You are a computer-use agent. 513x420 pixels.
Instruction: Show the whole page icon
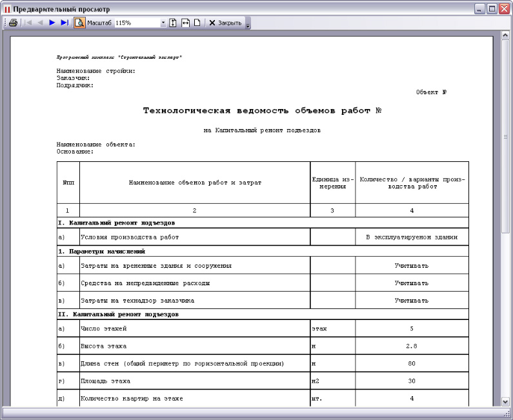[197, 23]
